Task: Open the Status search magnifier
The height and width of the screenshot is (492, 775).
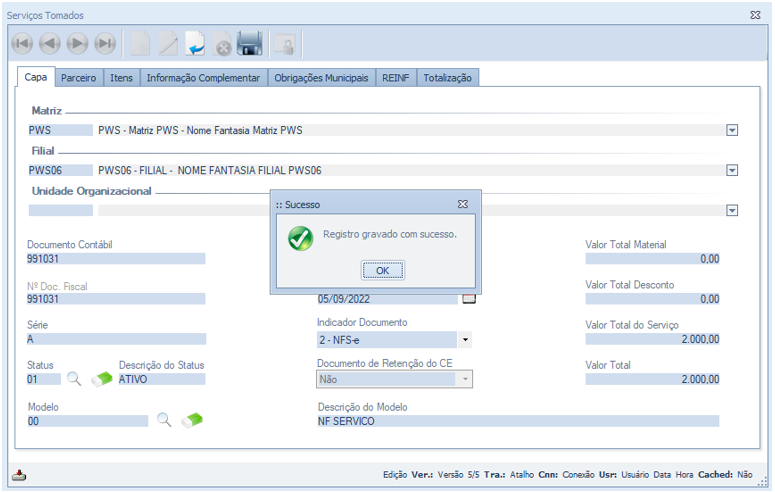Action: [x=75, y=379]
